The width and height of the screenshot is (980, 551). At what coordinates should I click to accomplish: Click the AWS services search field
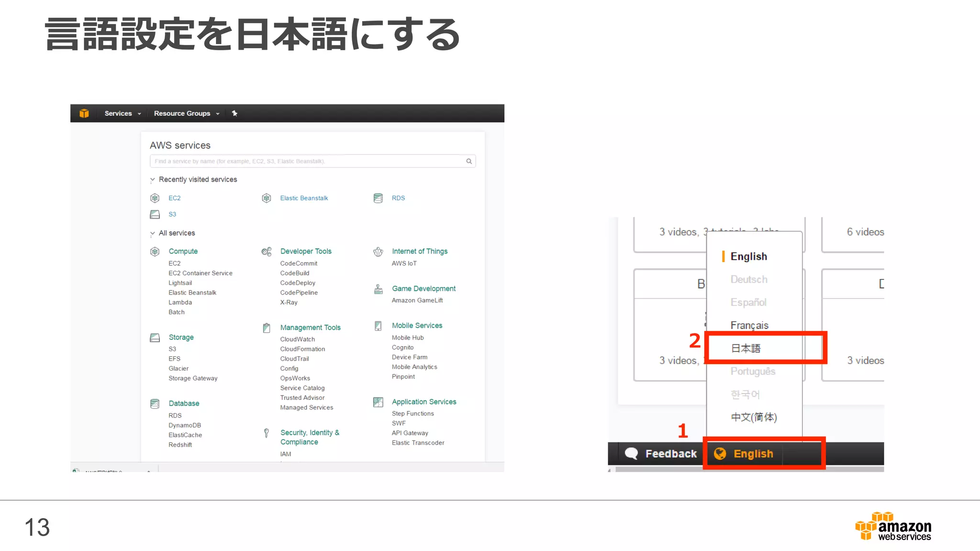click(312, 161)
